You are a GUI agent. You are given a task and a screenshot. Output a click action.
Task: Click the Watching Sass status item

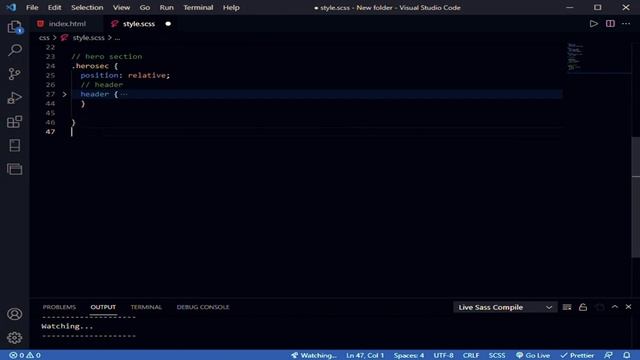tap(313, 355)
